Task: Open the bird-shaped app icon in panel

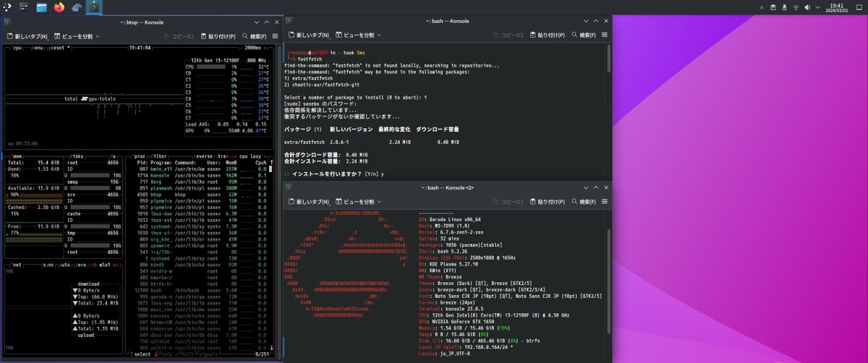Action: tap(77, 7)
